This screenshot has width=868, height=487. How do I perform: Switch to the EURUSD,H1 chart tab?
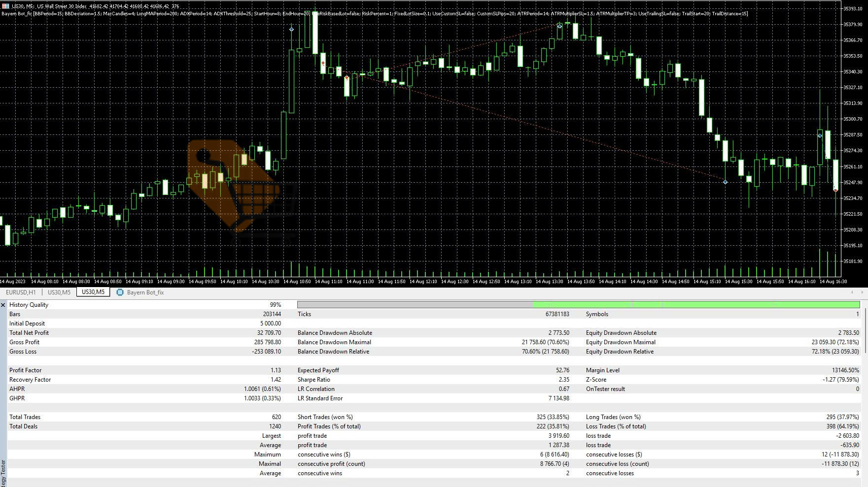point(21,292)
